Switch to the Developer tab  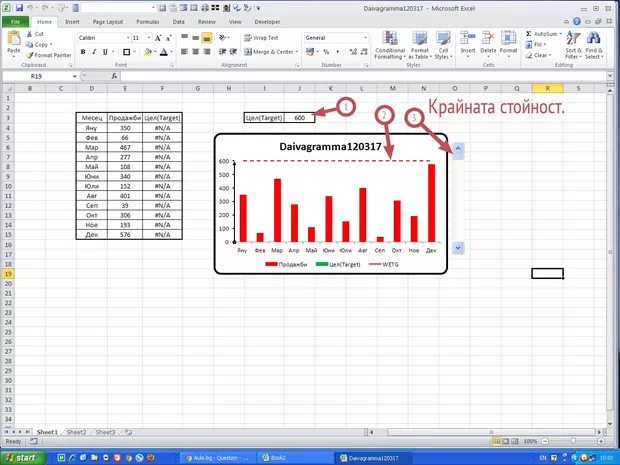click(x=267, y=22)
